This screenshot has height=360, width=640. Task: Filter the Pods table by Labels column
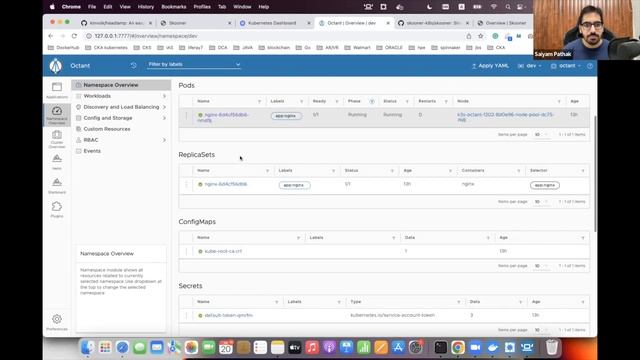coord(302,101)
